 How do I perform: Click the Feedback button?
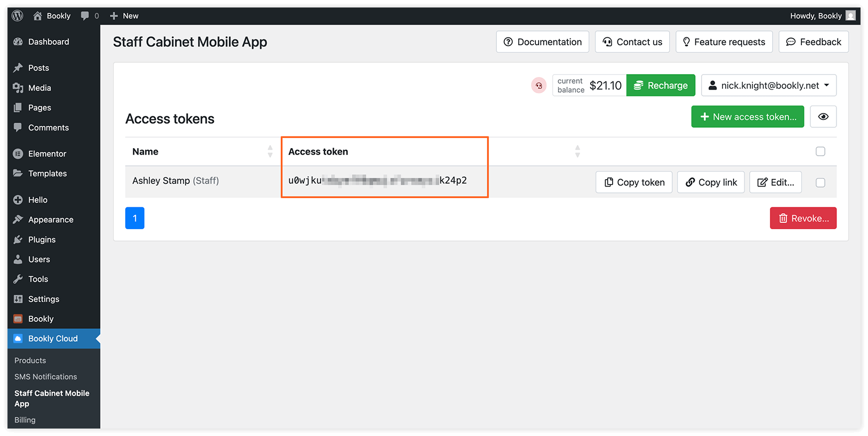pos(814,42)
